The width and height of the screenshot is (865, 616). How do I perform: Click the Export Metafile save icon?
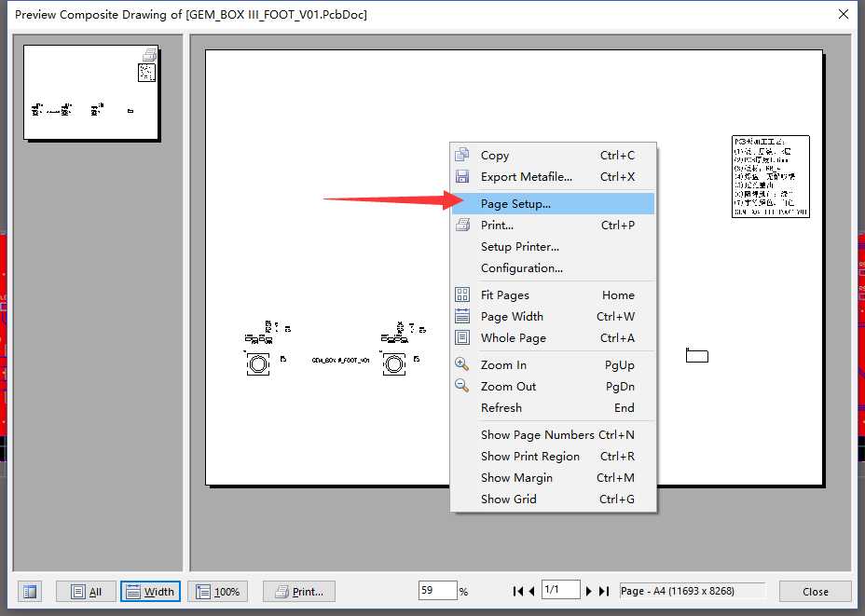461,176
